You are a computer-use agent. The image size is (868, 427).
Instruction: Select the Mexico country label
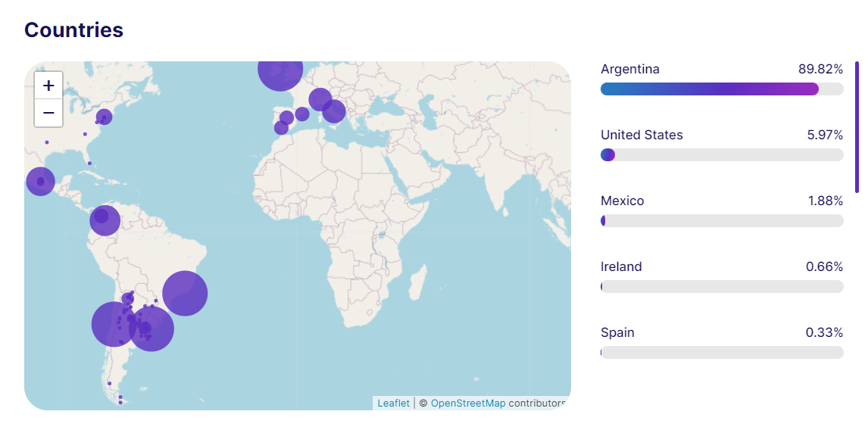[x=622, y=201]
